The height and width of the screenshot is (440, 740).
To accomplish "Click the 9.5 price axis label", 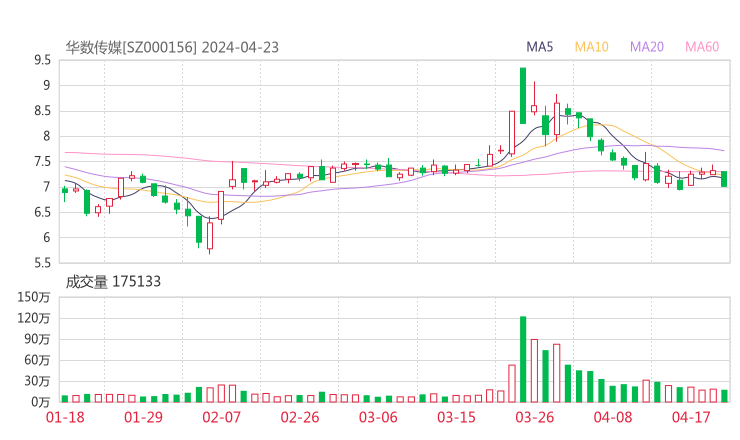I will (42, 60).
